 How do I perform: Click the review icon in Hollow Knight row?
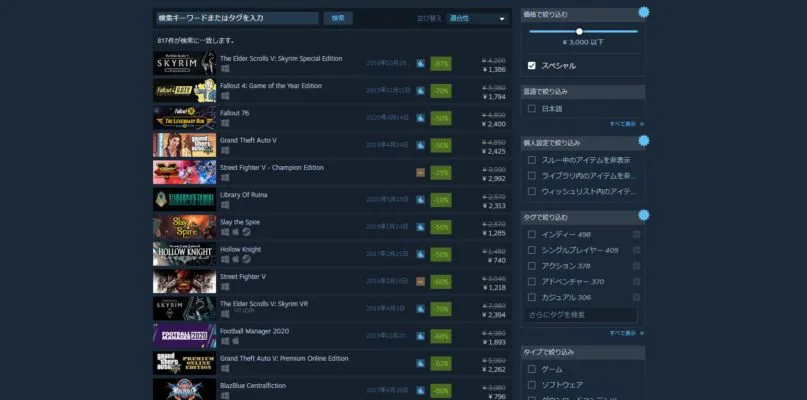click(x=420, y=254)
